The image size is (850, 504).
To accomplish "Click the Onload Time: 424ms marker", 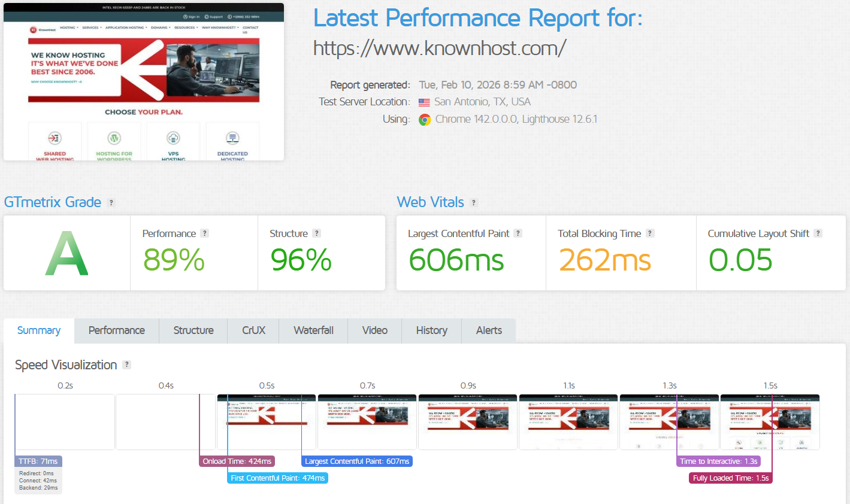I will click(237, 462).
